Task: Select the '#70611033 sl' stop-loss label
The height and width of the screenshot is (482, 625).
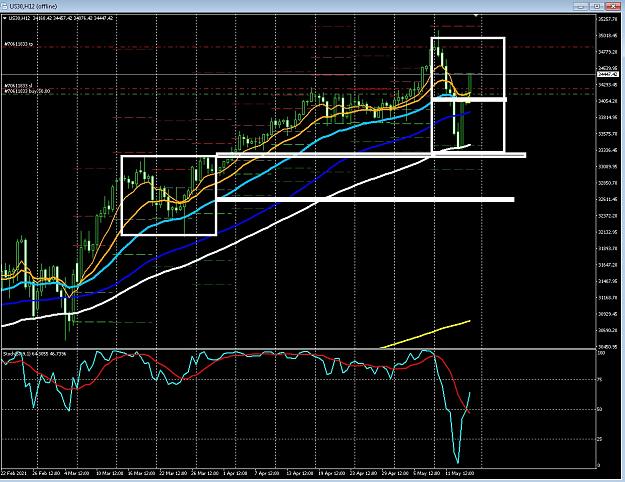Action: tap(18, 86)
